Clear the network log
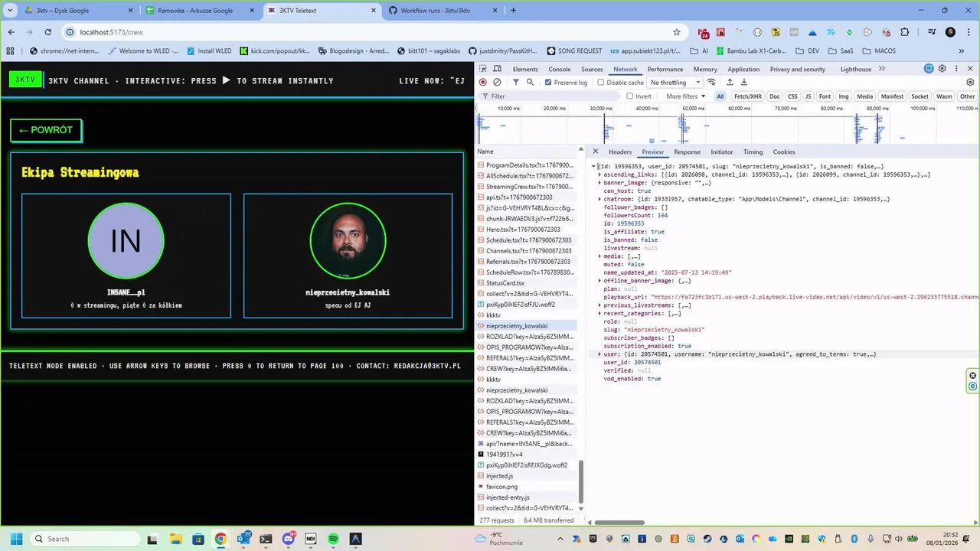Screen dimensions: 980x551 pyautogui.click(x=497, y=82)
